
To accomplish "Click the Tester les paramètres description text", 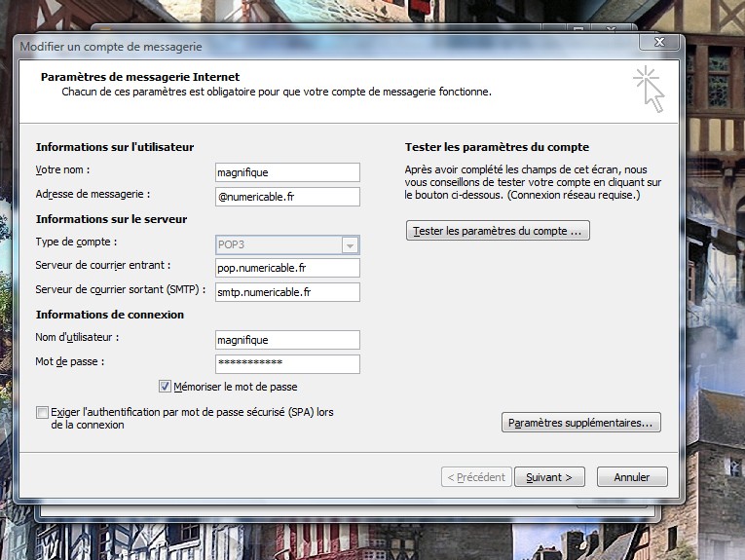I will pos(533,182).
